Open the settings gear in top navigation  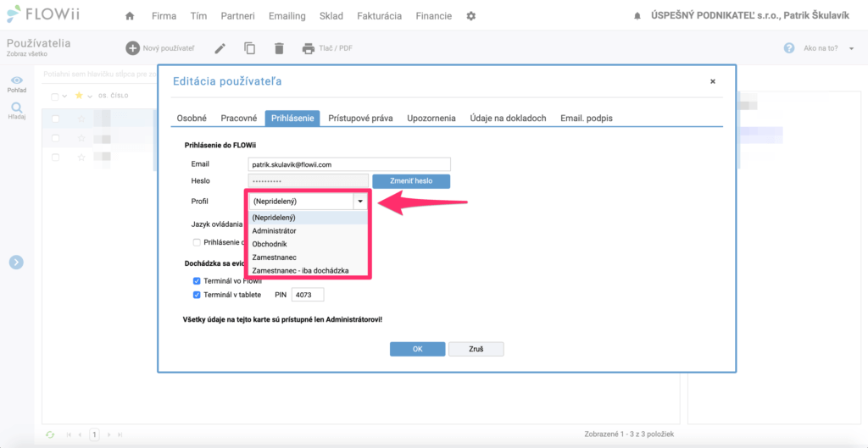point(471,16)
